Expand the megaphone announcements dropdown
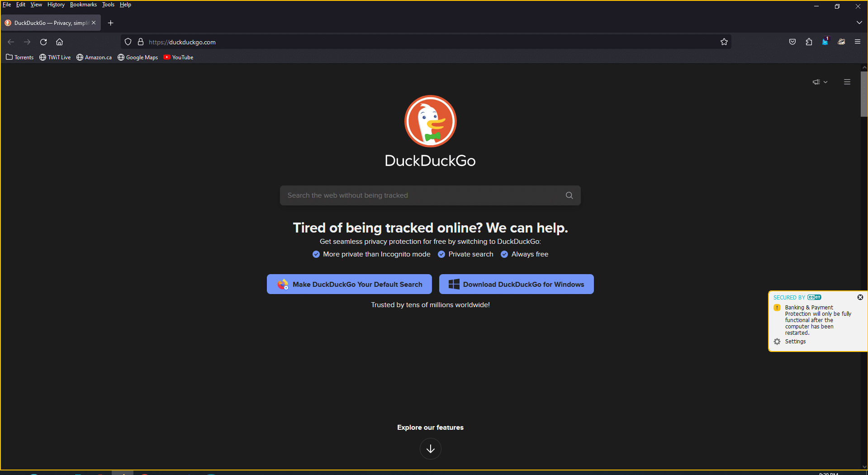This screenshot has height=475, width=868. (x=820, y=82)
